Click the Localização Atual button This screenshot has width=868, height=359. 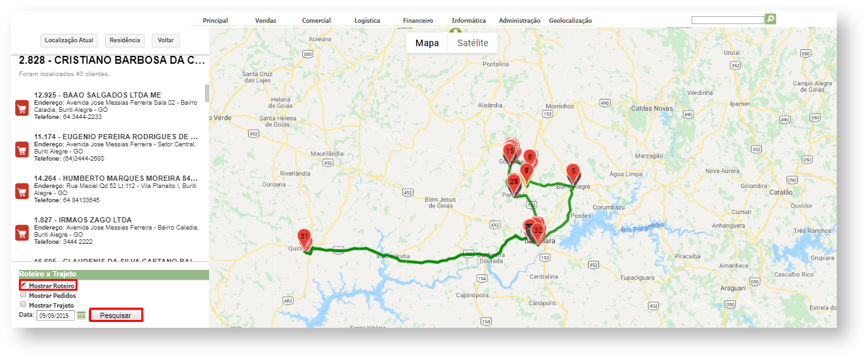point(69,40)
